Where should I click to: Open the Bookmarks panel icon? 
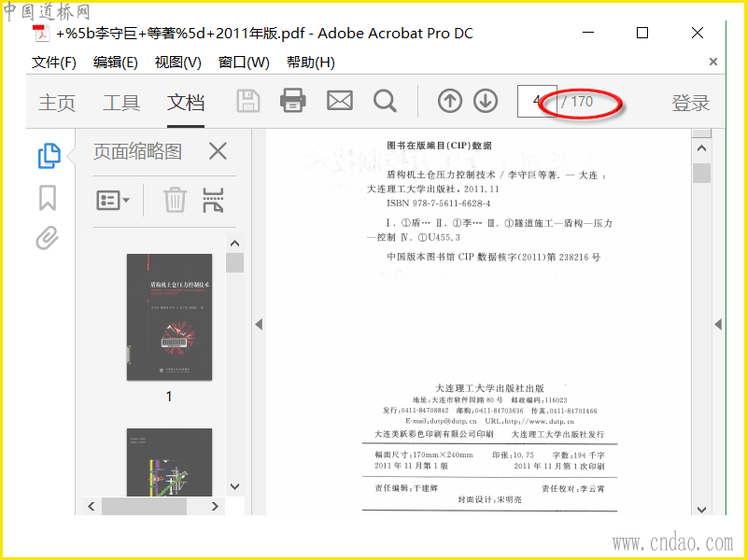tap(48, 198)
